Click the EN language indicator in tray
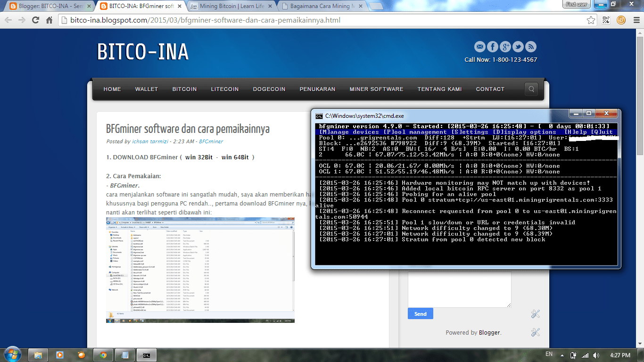This screenshot has width=644, height=362. [549, 354]
